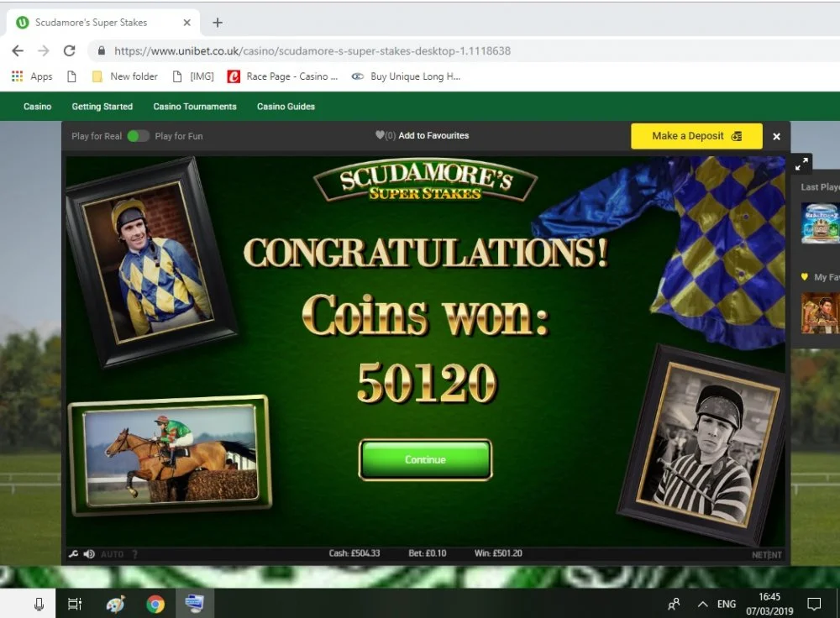Open the New folder bookmark
This screenshot has width=840, height=618.
coord(125,76)
